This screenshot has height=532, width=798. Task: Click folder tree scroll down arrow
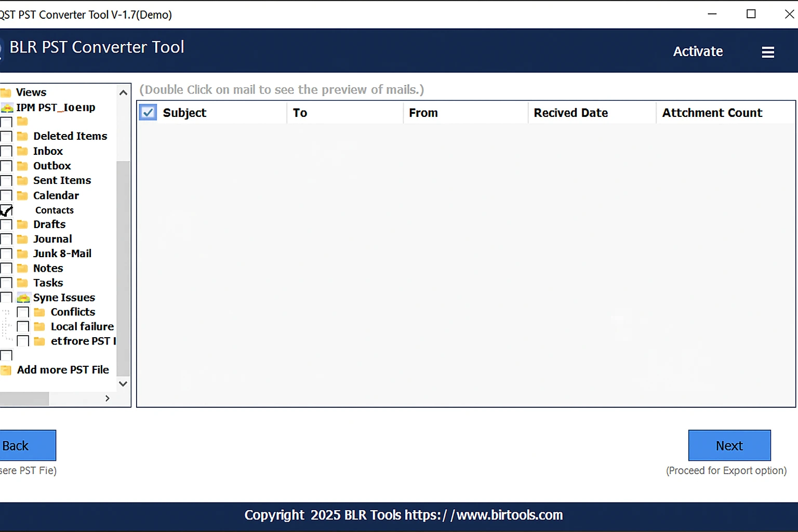123,384
